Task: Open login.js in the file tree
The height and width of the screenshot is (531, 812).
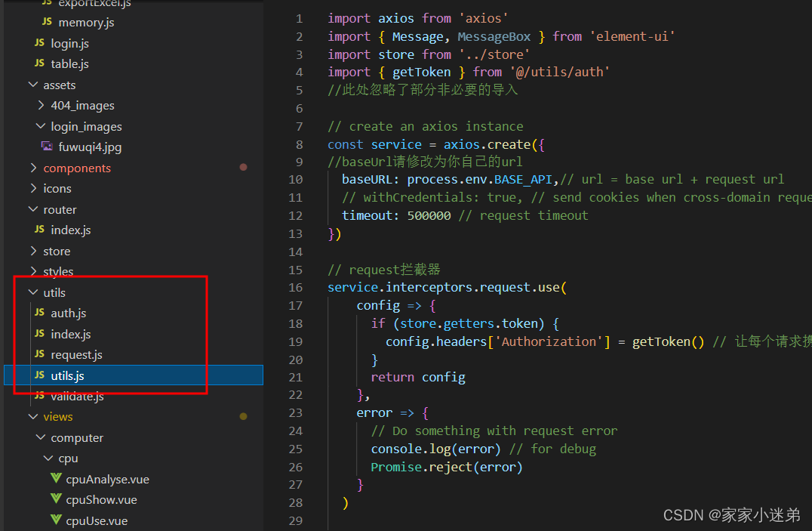Action: (69, 43)
